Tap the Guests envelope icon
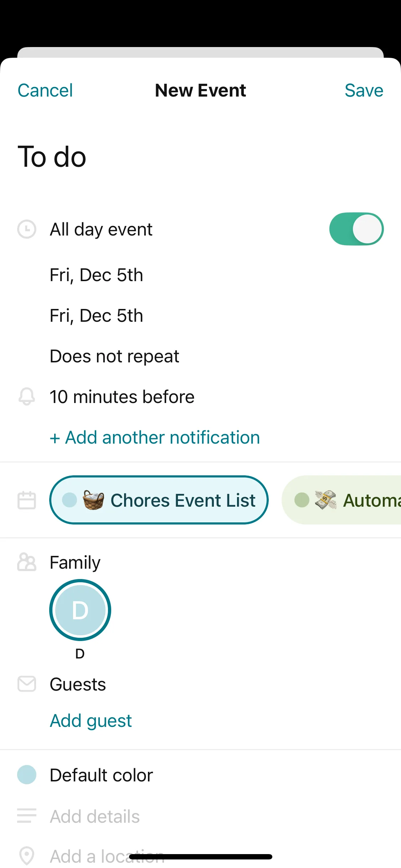This screenshot has height=868, width=401. pos(27,684)
